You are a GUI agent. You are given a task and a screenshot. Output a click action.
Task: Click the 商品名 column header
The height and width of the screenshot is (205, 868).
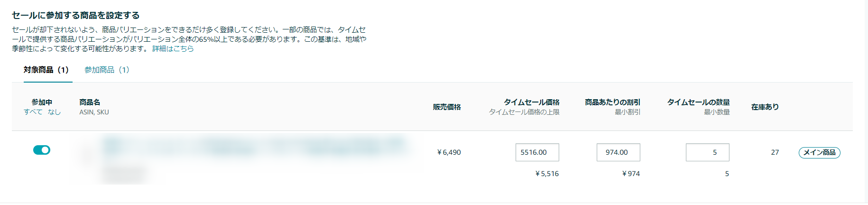[x=90, y=102]
